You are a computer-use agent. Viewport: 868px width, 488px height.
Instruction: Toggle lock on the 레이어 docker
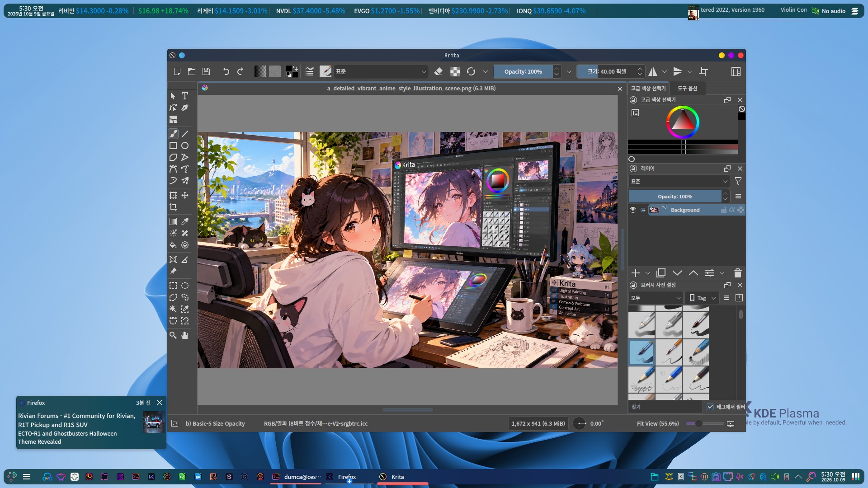tap(634, 169)
